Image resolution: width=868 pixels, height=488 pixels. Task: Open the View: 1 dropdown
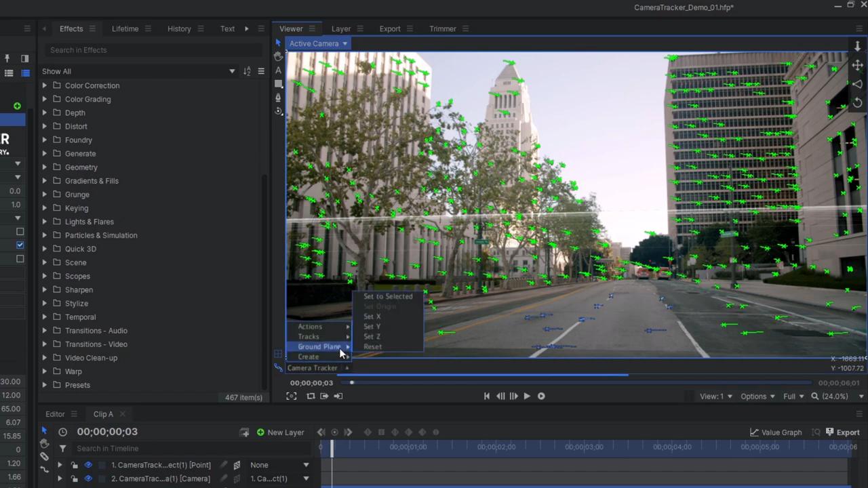coord(715,396)
